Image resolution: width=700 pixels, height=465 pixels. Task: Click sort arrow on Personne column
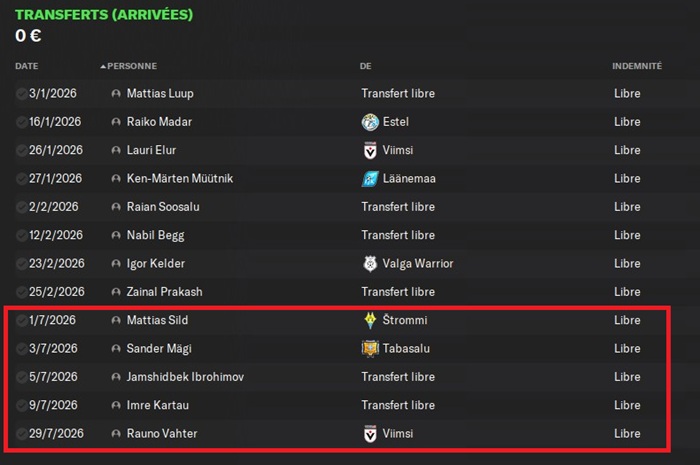102,66
